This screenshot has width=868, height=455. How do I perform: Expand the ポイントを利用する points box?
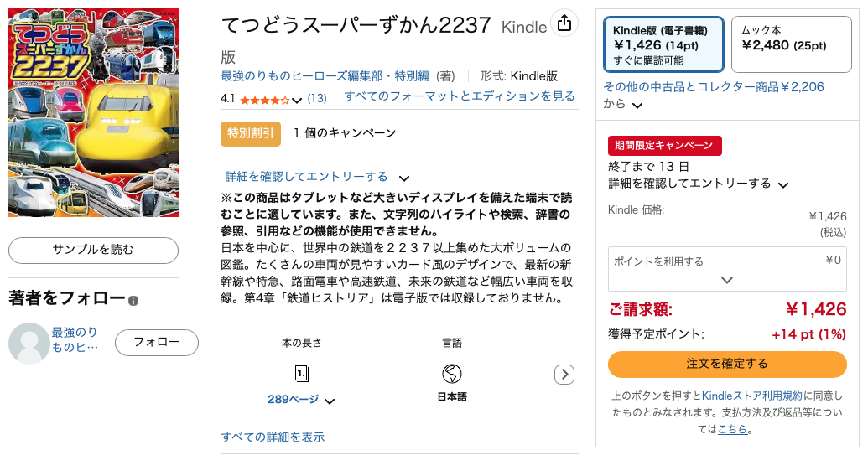click(727, 279)
